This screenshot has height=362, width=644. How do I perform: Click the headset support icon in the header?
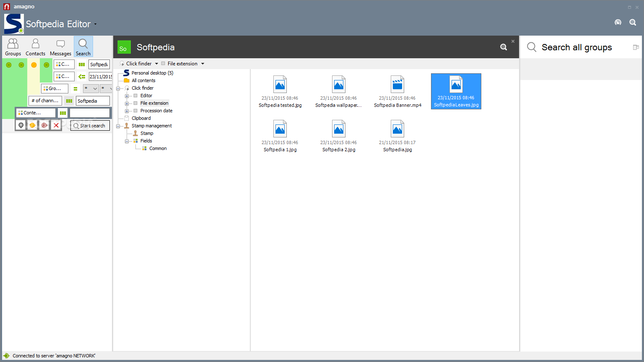pos(618,23)
